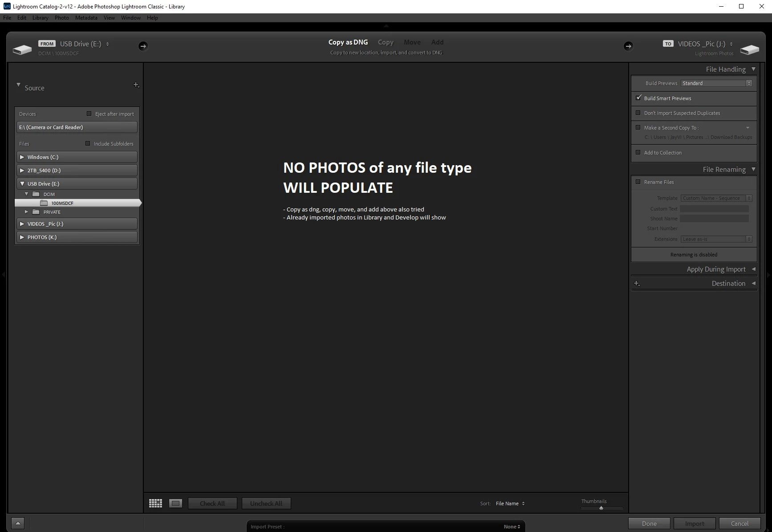Check Rename Files option

coord(638,182)
